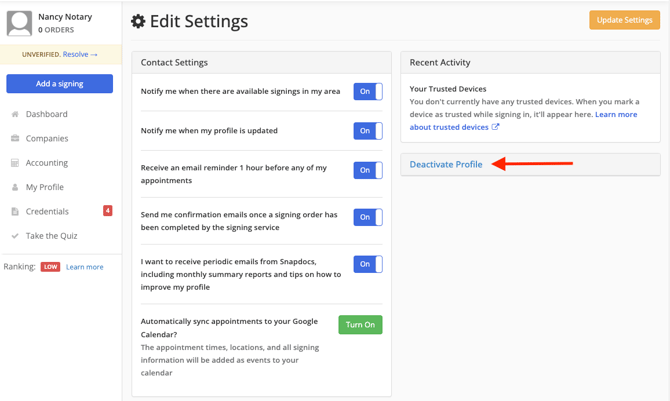Click Learn more next to Ranking

[85, 267]
